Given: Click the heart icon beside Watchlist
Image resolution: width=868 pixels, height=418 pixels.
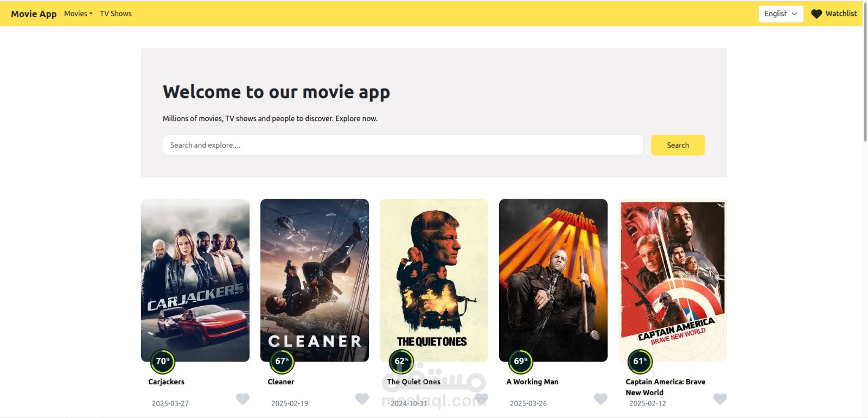Looking at the screenshot, I should click(816, 14).
